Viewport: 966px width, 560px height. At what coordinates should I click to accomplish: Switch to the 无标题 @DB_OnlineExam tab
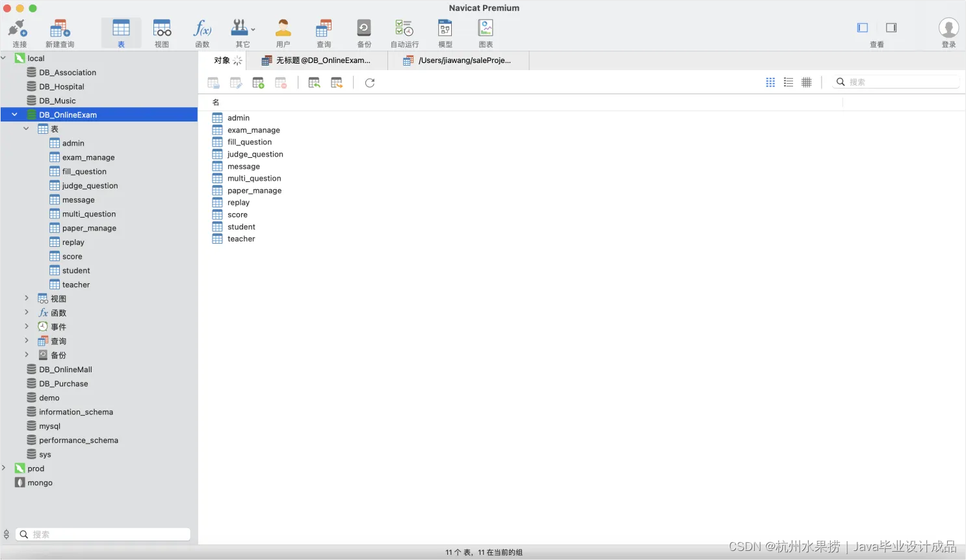pyautogui.click(x=317, y=60)
